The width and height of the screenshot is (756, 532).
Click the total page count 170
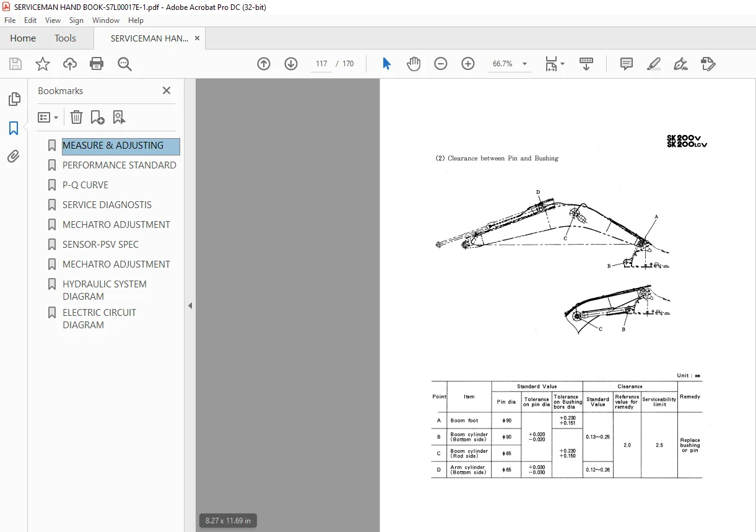coord(348,64)
